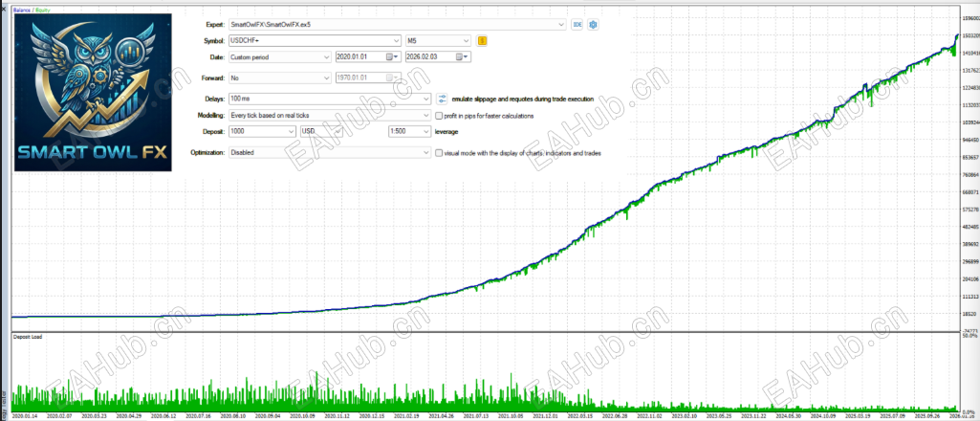Open slippage settings icon next to Delays
Viewport: 980px width, 421px height.
(442, 99)
